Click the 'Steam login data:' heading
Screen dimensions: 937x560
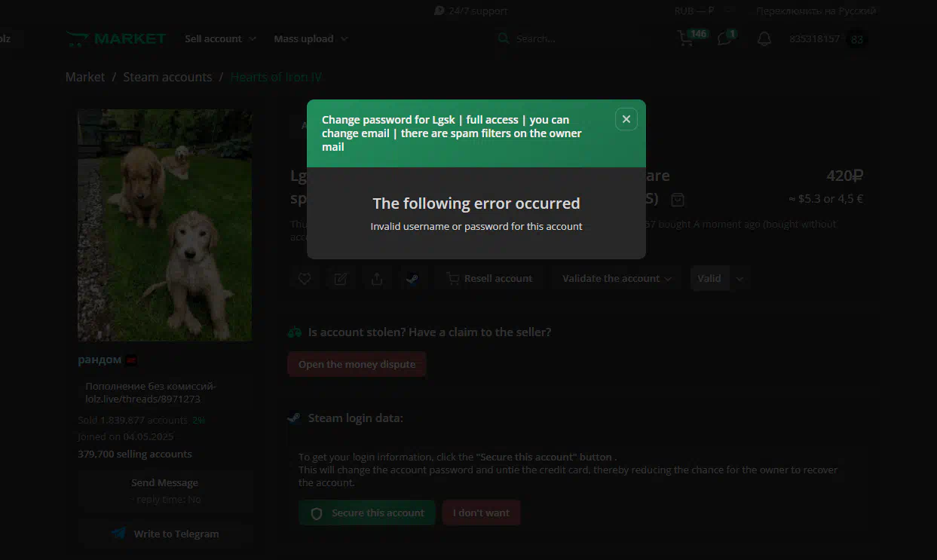pyautogui.click(x=356, y=418)
